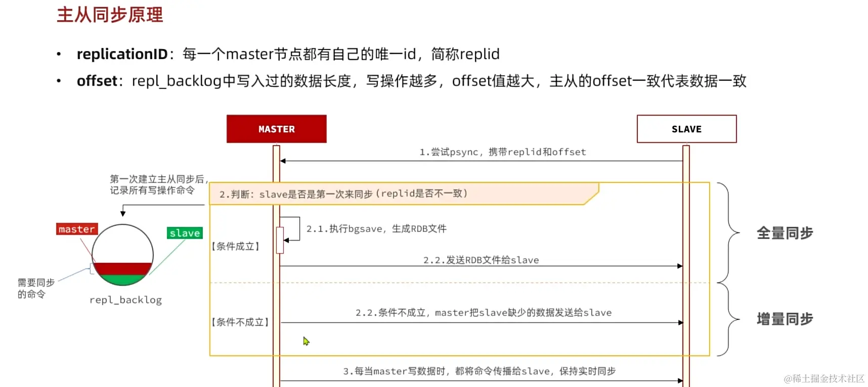Click the red segment of repl_backlog circle

pyautogui.click(x=122, y=269)
